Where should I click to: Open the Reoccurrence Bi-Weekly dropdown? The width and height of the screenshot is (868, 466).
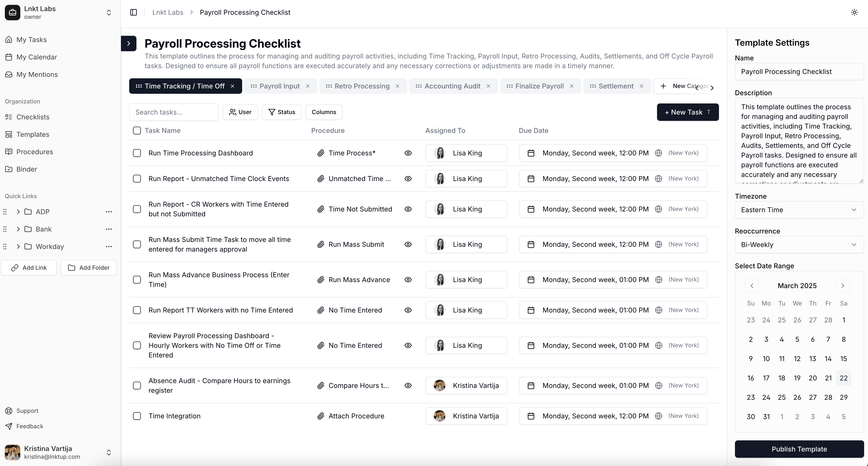[x=799, y=245]
